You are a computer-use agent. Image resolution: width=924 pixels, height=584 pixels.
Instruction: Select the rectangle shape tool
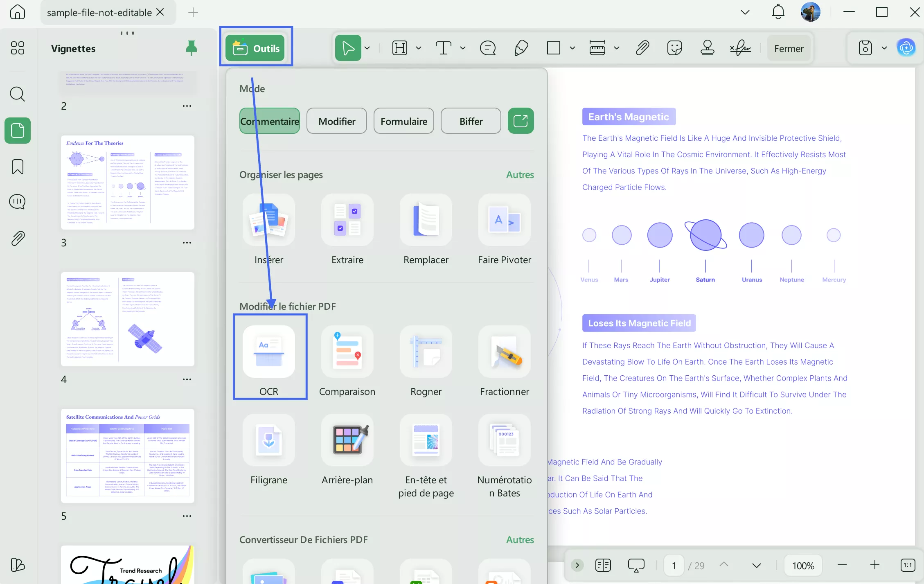pos(553,48)
